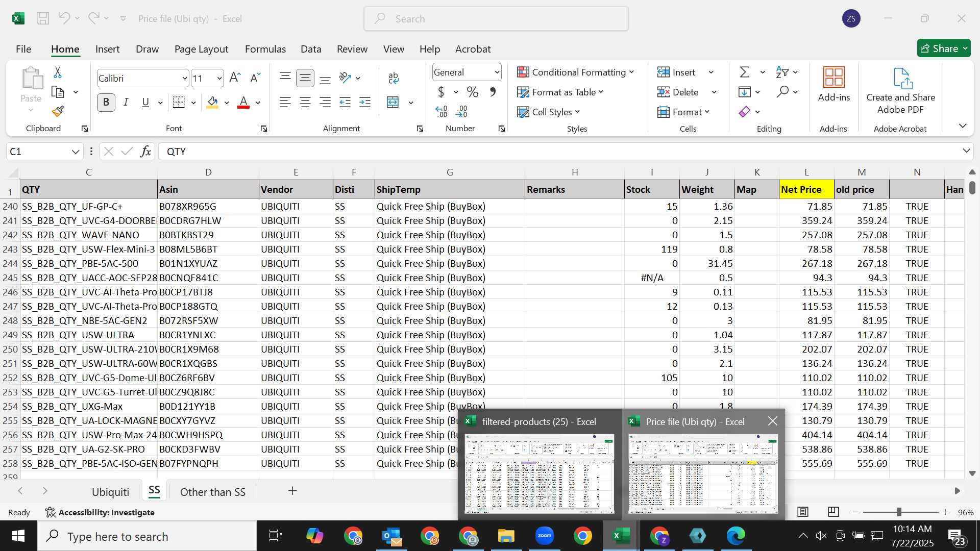Viewport: 980px width, 551px height.
Task: Click the Format cells button
Action: [683, 112]
